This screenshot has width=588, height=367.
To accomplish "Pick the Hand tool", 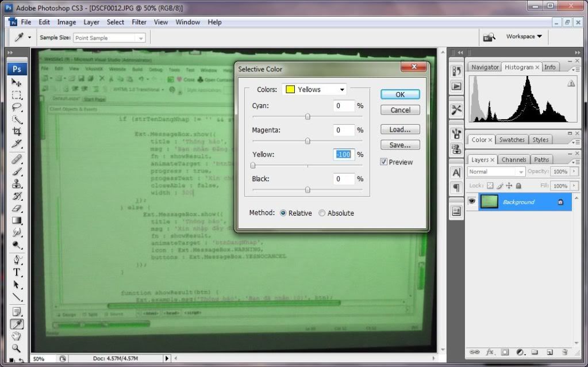I will coord(17,336).
